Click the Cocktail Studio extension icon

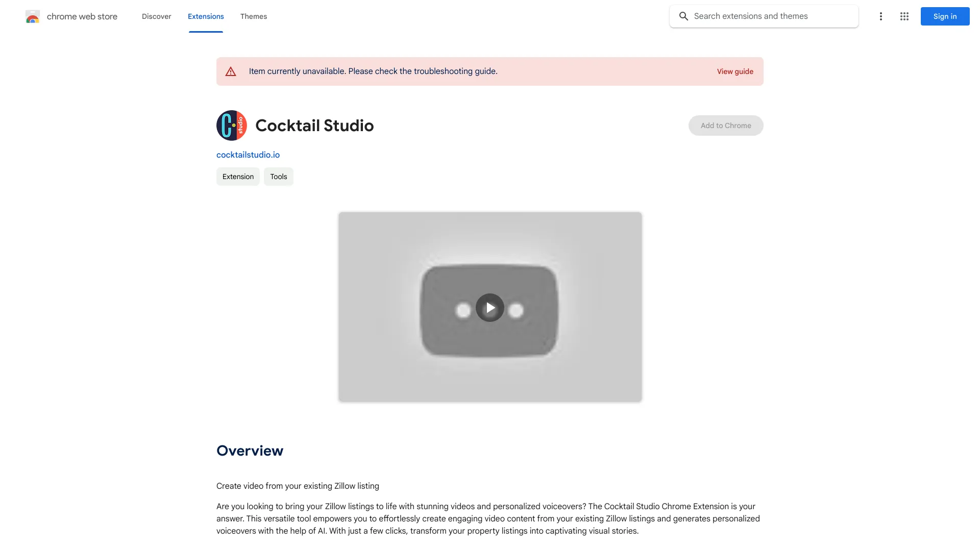pos(231,125)
